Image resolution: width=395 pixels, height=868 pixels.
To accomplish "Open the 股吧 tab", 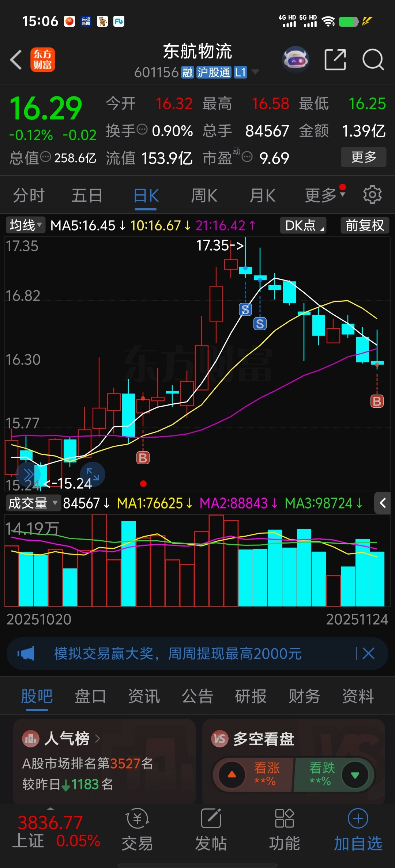I will [37, 696].
